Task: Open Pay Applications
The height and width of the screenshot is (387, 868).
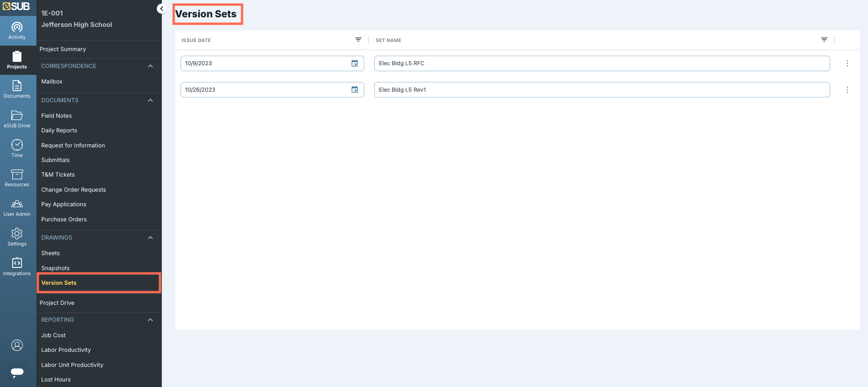Action: (64, 204)
